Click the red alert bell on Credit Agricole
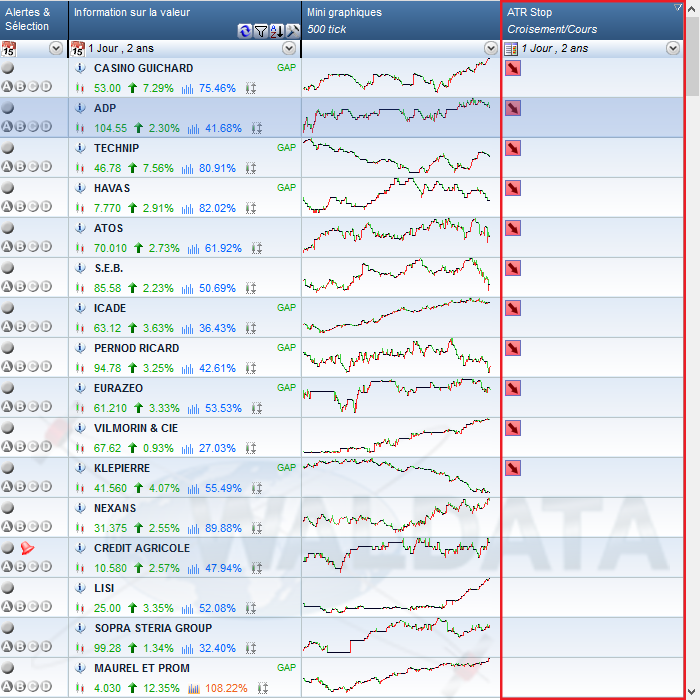 click(27, 548)
